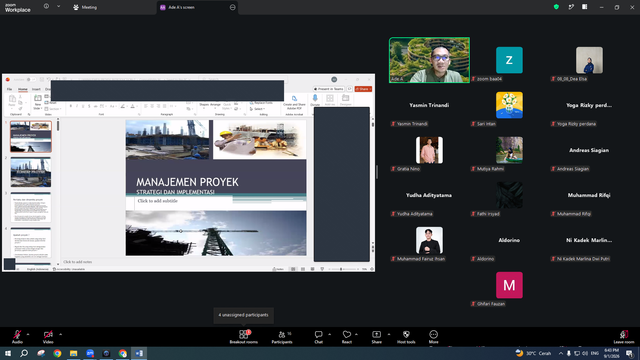
Task: Open Host tools shield icon
Action: [x=406, y=334]
